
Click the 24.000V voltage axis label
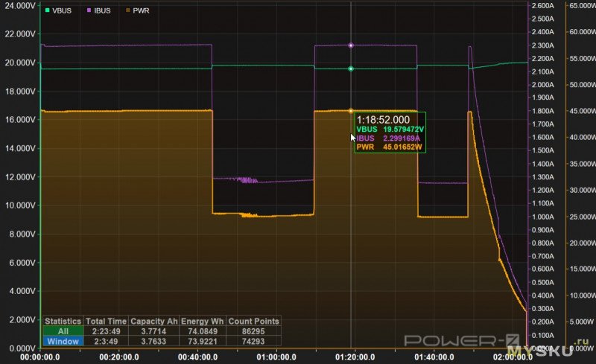[20, 6]
